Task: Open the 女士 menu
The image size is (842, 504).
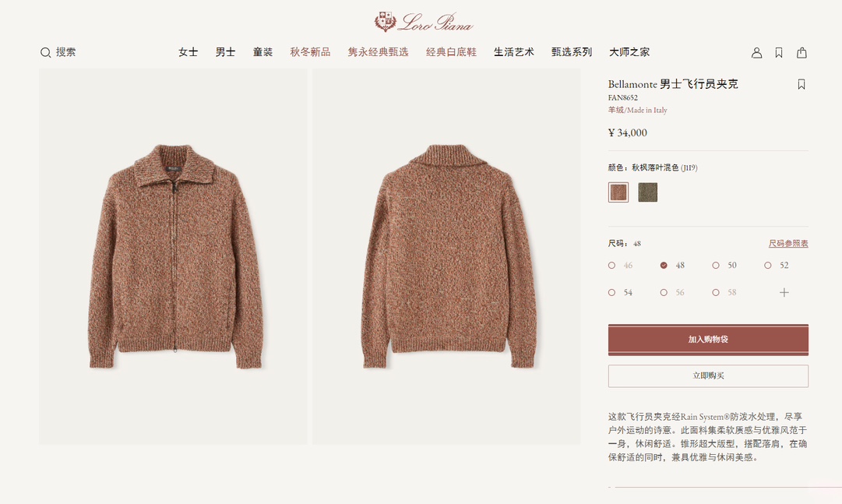Action: click(188, 52)
